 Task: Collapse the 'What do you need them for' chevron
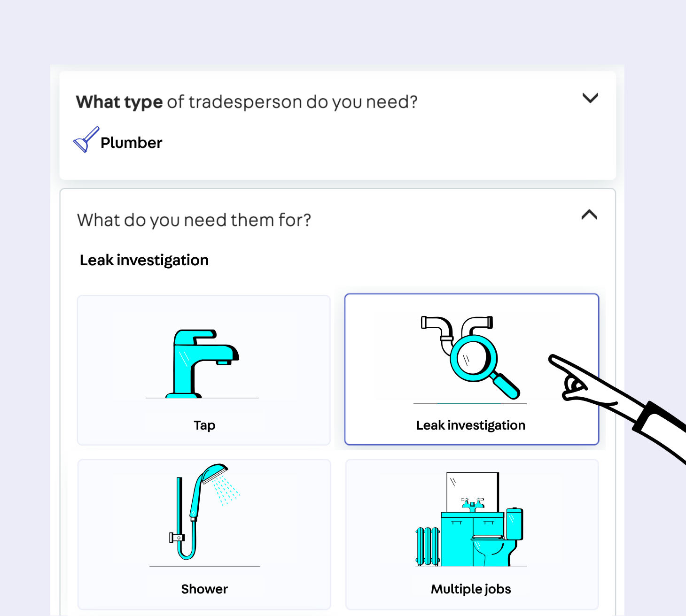(x=589, y=215)
